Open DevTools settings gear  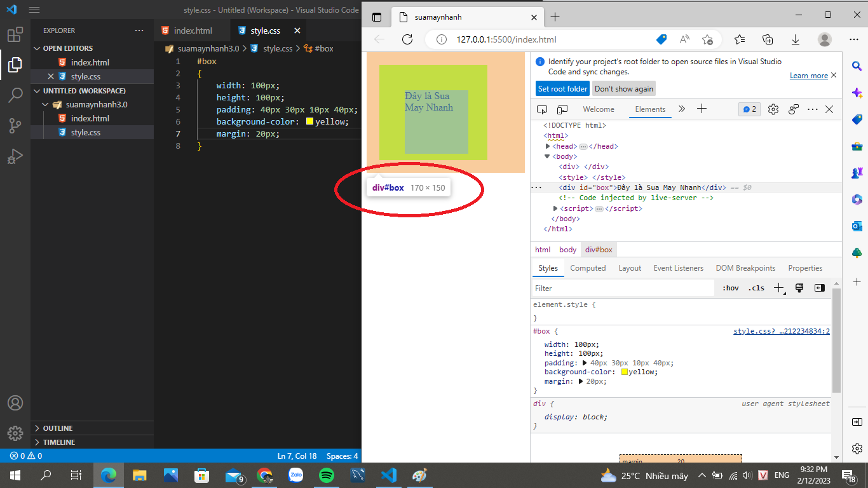[773, 109]
